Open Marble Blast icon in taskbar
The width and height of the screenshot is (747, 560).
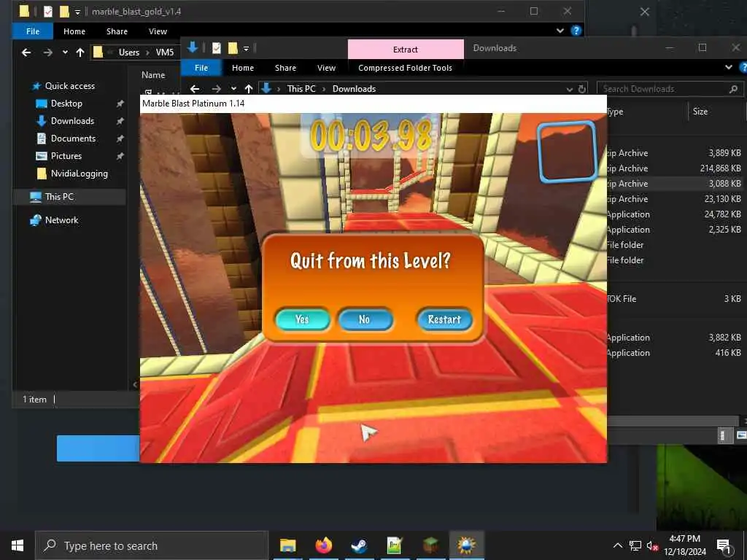pos(466,545)
